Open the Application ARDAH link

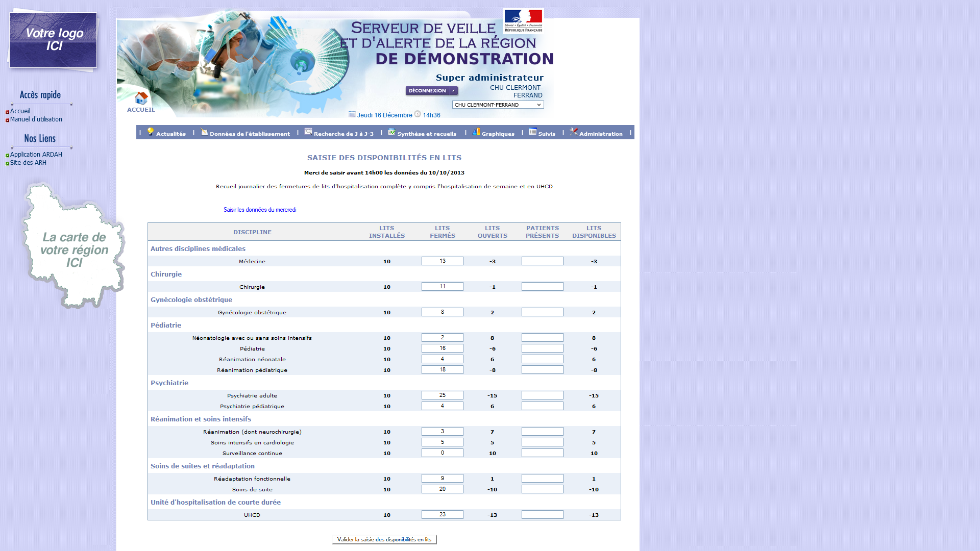36,155
